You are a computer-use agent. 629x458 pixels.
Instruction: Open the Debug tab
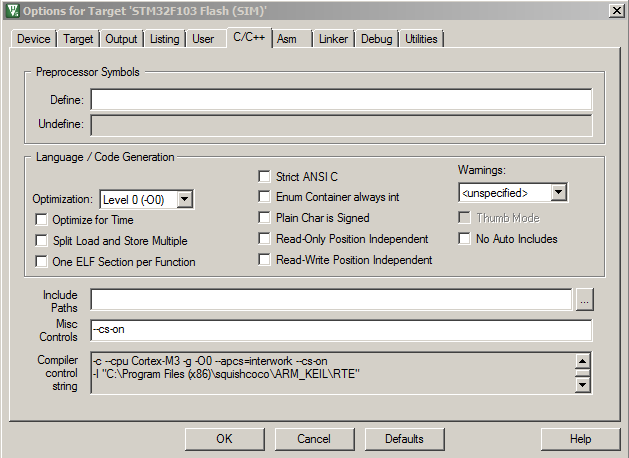(x=376, y=39)
